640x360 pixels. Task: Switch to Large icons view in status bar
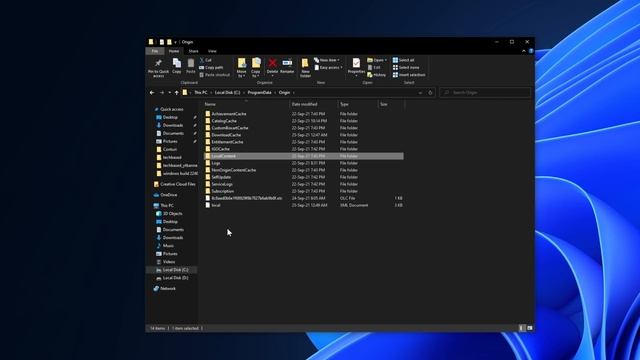[x=529, y=328]
